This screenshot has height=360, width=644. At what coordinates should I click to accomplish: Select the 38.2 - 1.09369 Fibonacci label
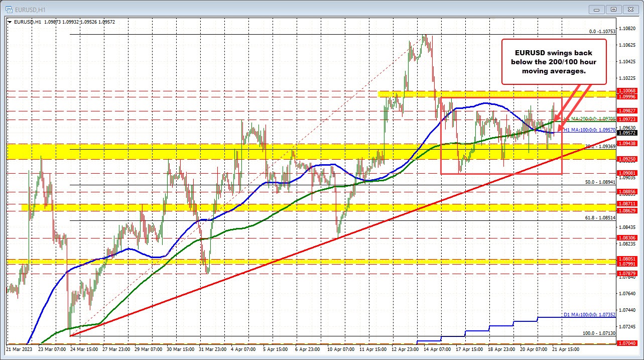point(601,146)
